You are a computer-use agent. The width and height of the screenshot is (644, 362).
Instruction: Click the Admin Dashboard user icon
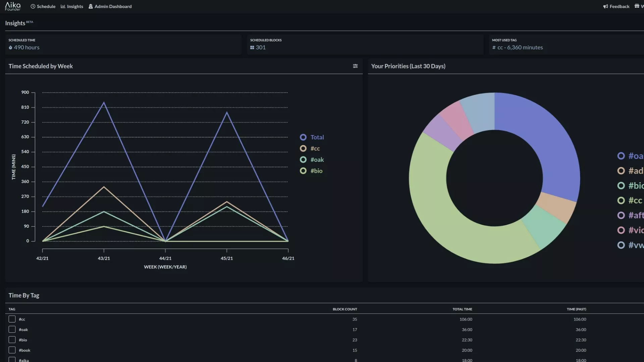point(91,6)
